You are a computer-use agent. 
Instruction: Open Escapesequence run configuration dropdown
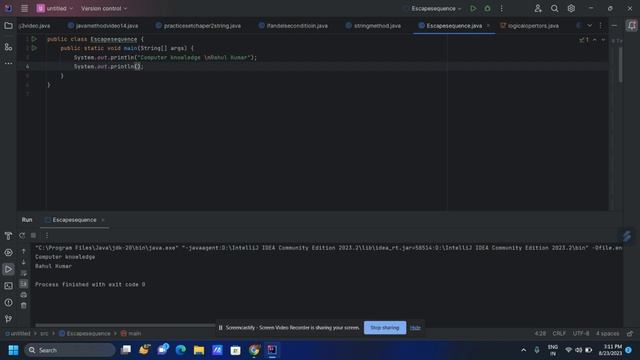pos(436,8)
